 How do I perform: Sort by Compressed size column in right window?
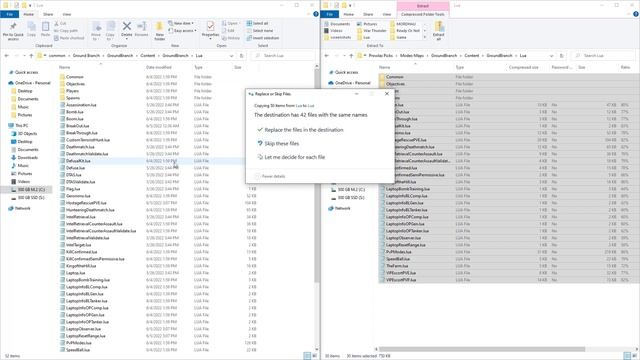(524, 67)
